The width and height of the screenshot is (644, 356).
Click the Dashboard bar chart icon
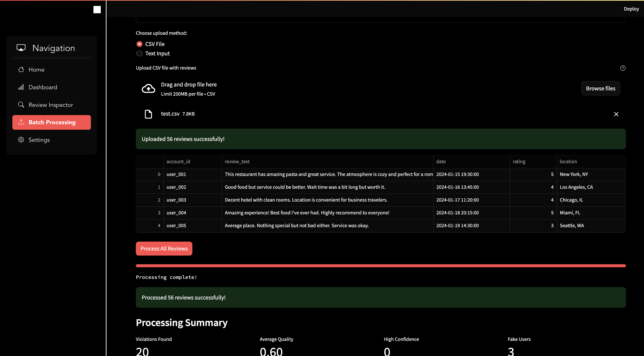(21, 87)
